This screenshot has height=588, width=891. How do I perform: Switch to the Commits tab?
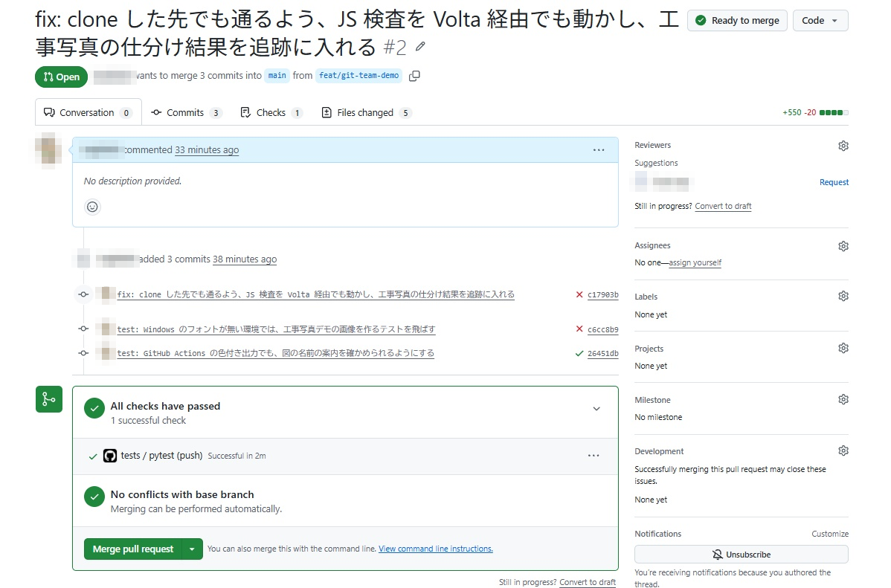click(186, 112)
